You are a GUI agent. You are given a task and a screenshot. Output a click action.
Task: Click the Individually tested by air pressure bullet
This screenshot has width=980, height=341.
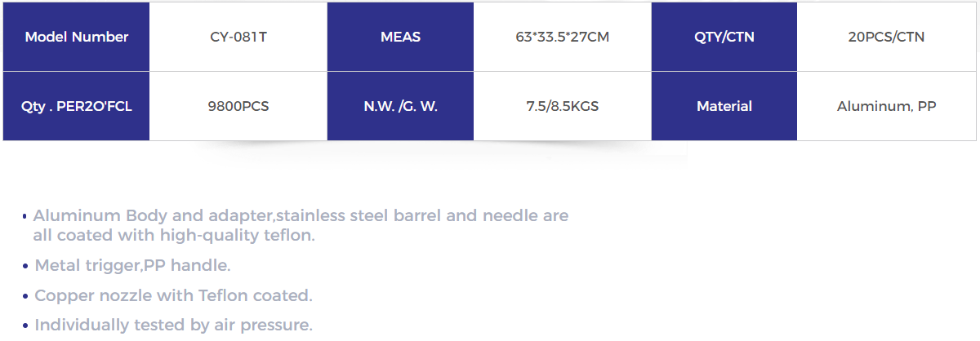coord(173,325)
